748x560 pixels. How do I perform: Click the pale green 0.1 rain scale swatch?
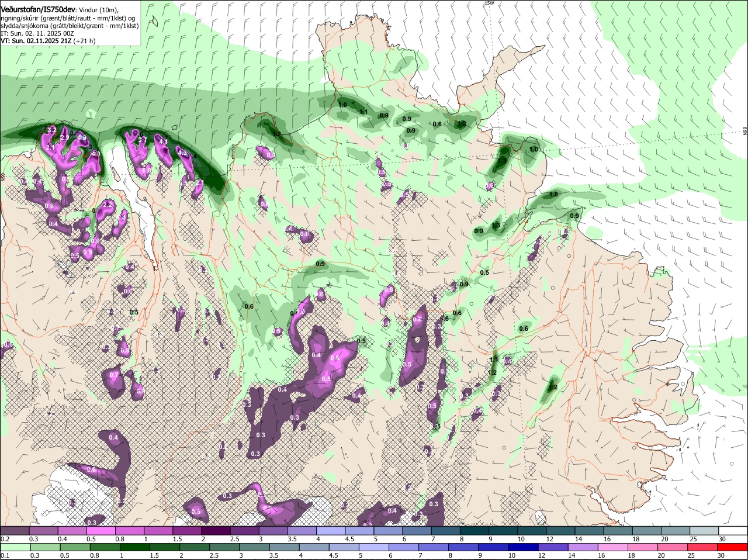point(15,548)
